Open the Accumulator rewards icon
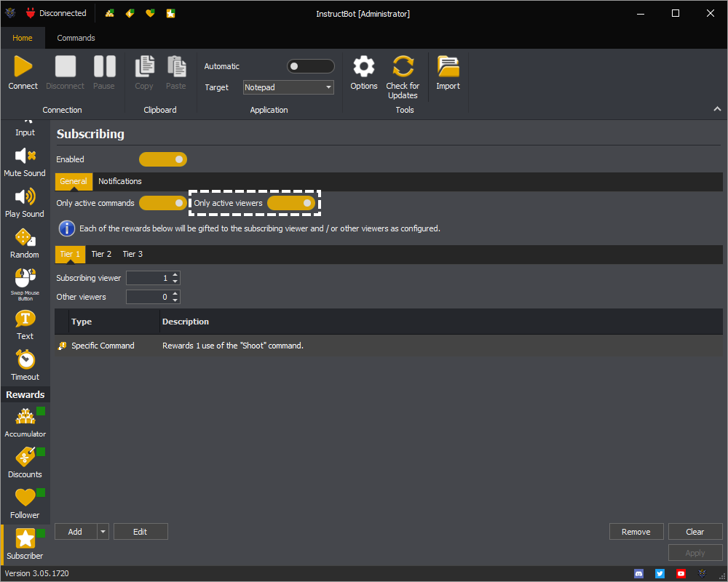 25,417
